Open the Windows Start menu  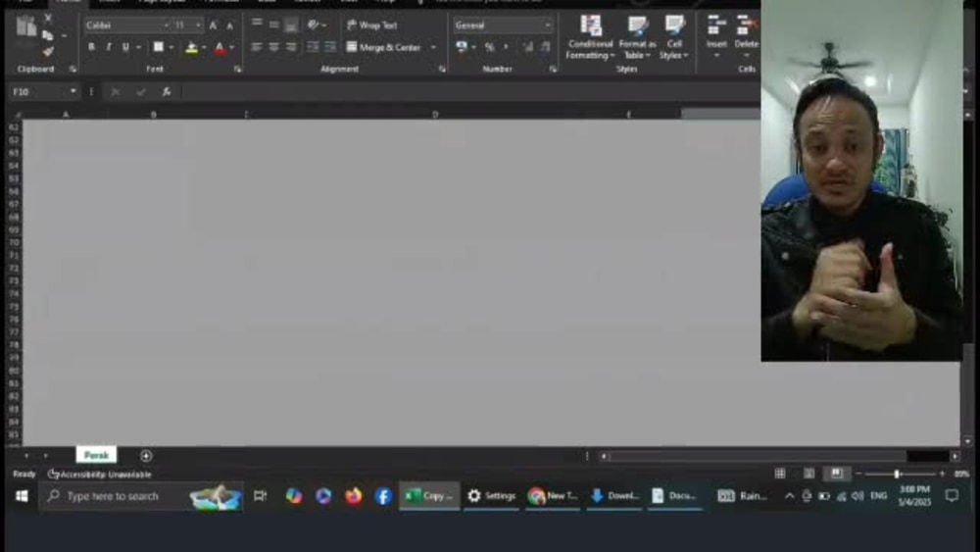[x=22, y=496]
